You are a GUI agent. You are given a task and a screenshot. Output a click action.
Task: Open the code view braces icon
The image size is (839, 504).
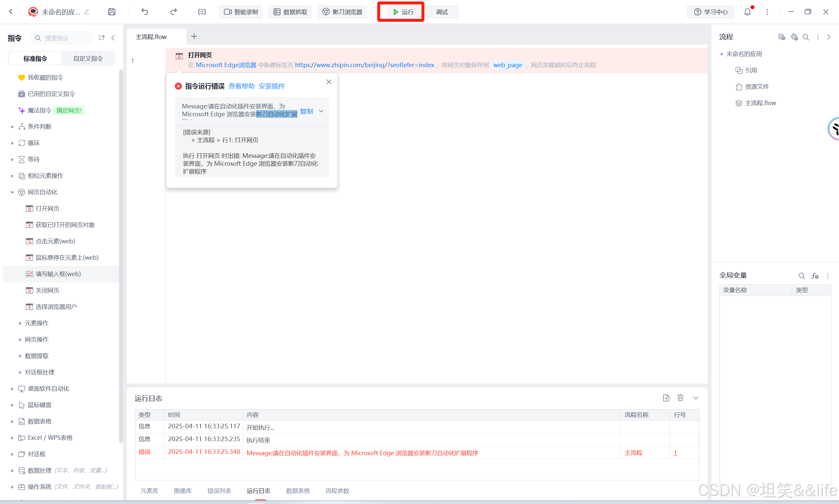point(202,12)
